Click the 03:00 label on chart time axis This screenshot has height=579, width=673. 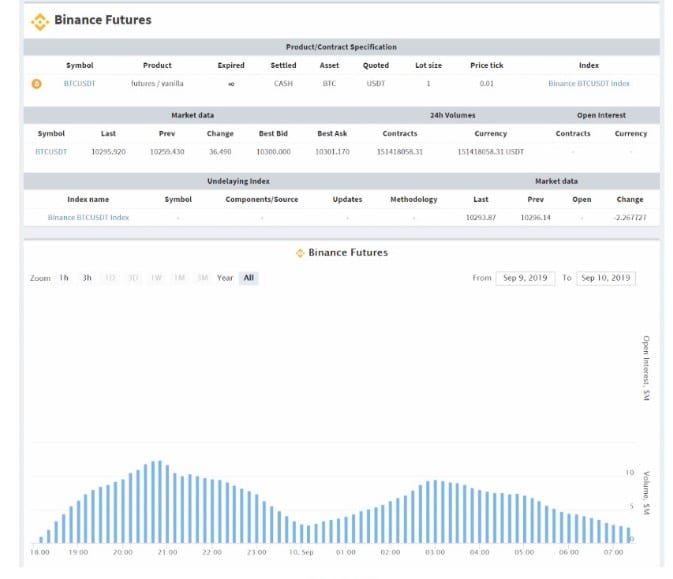[435, 552]
